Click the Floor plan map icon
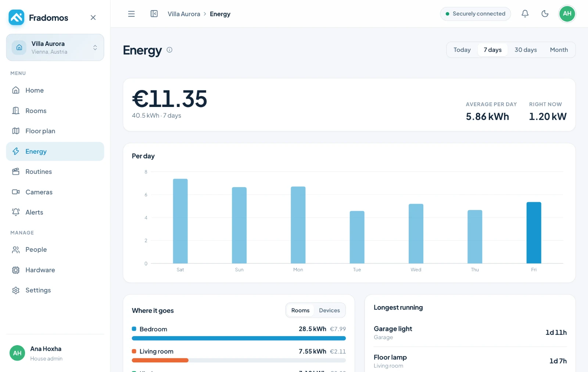The height and width of the screenshot is (372, 588). click(x=16, y=131)
